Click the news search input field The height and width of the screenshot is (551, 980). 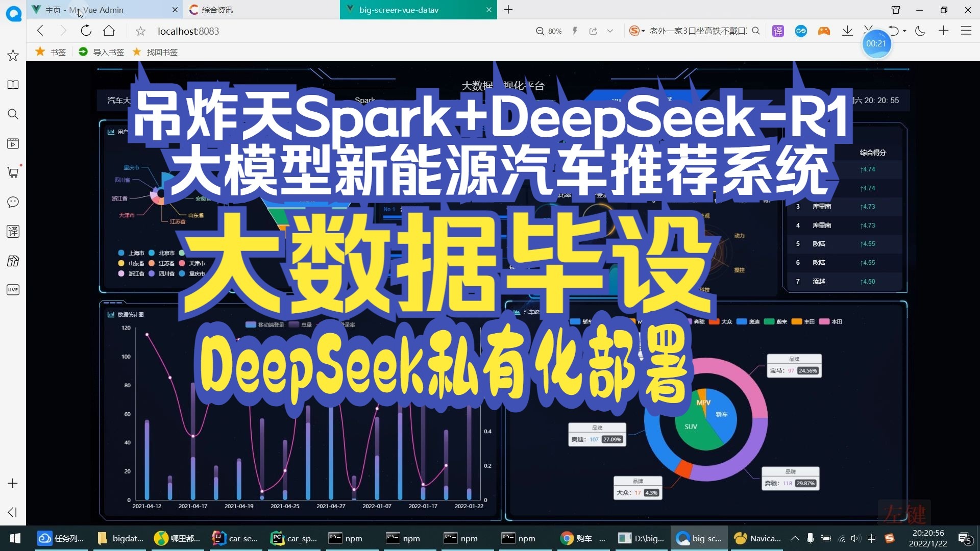pyautogui.click(x=698, y=31)
